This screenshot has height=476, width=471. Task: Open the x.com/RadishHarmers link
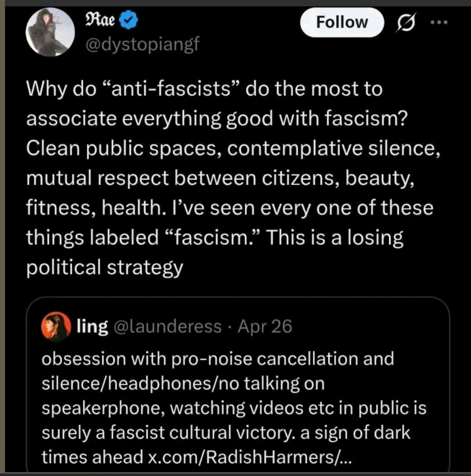250,457
